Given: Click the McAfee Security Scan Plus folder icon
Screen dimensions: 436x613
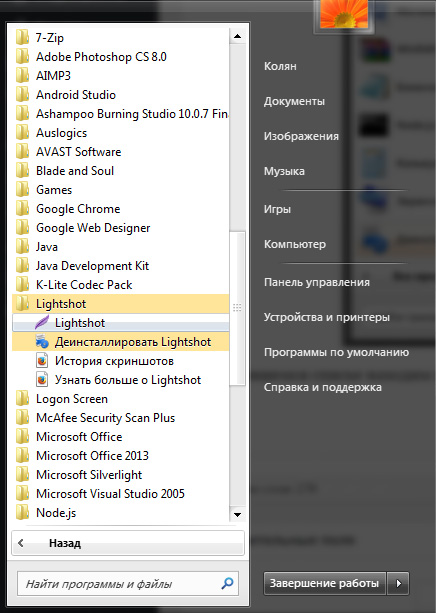Looking at the screenshot, I should pos(22,418).
